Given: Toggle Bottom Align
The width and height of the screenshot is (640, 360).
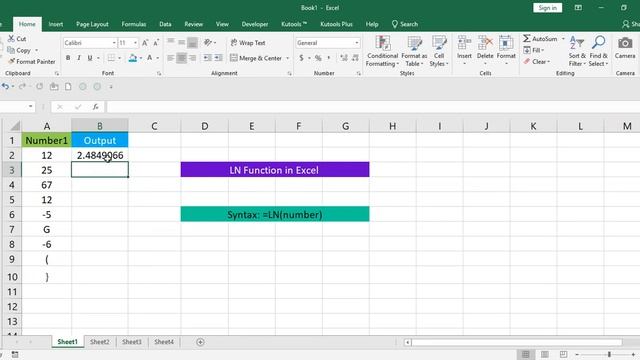Looking at the screenshot, I should (193, 42).
